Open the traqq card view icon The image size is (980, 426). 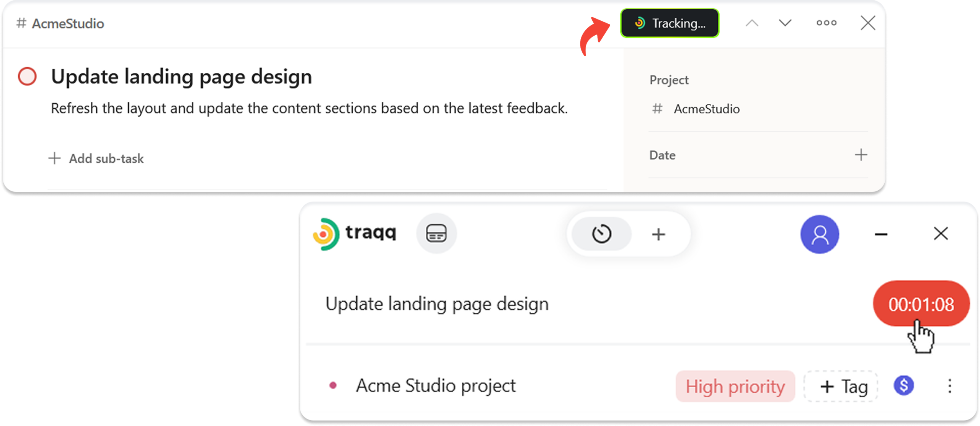coord(436,233)
